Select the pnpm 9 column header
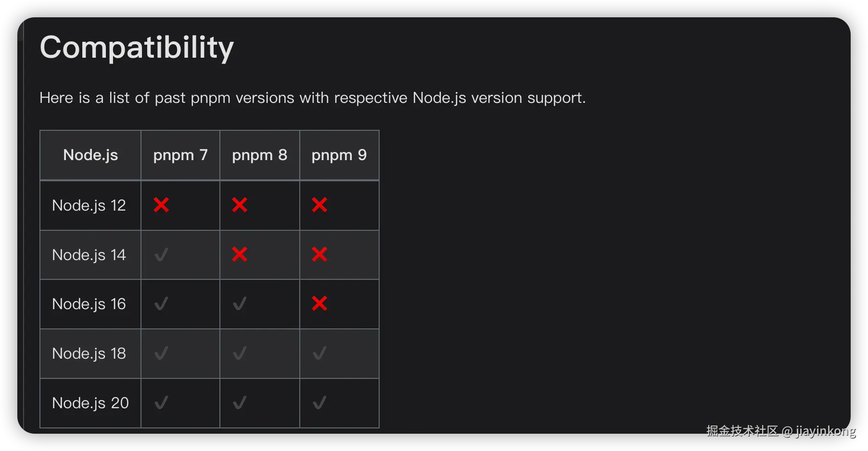 [x=339, y=155]
